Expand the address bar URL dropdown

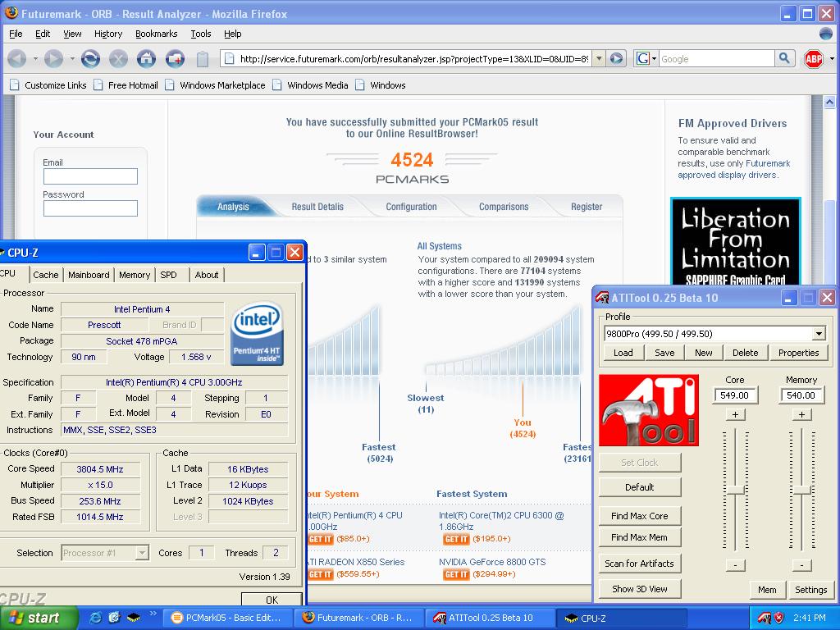(600, 58)
